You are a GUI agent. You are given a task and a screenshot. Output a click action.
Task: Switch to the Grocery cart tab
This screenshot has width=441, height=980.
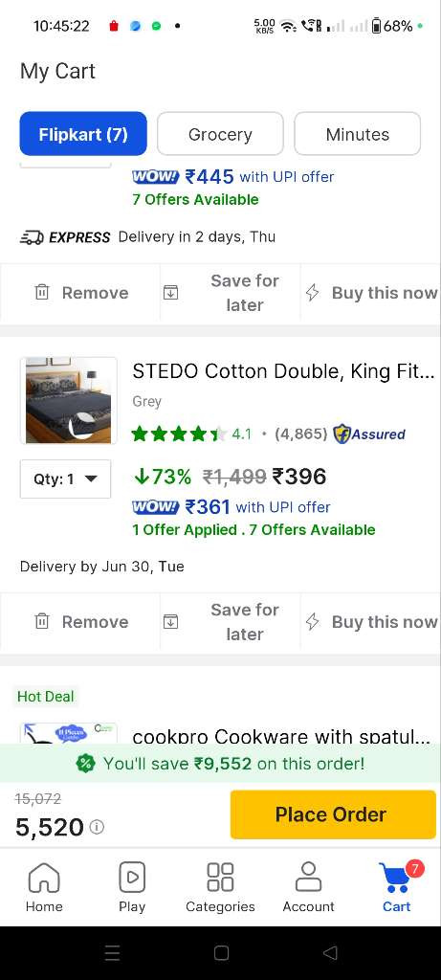point(220,134)
